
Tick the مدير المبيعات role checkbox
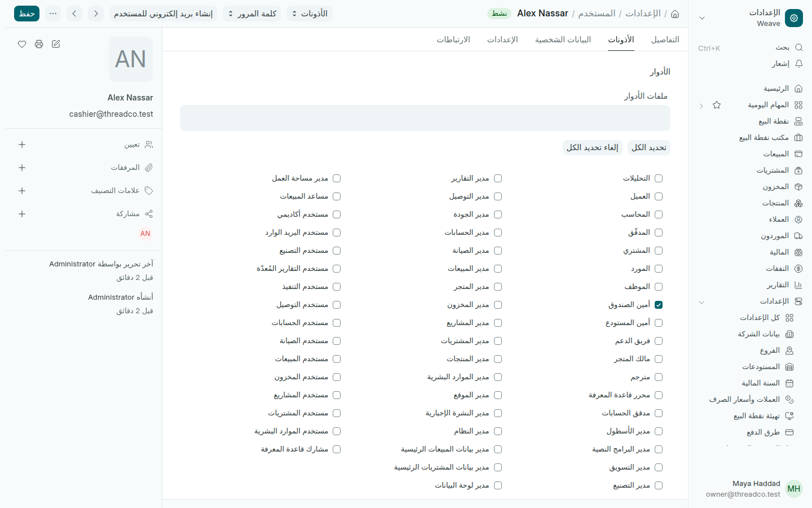498,269
